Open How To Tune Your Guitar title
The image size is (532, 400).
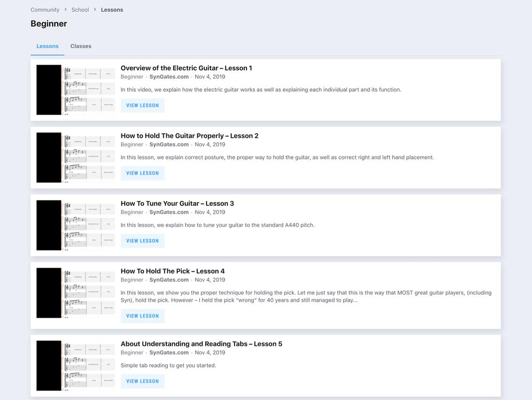177,203
